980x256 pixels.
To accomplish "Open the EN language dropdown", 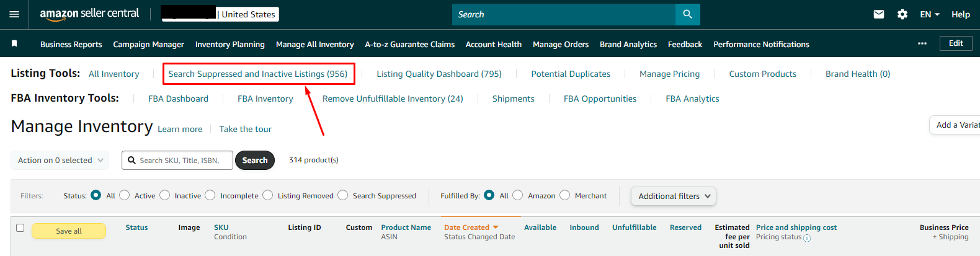I will [929, 14].
